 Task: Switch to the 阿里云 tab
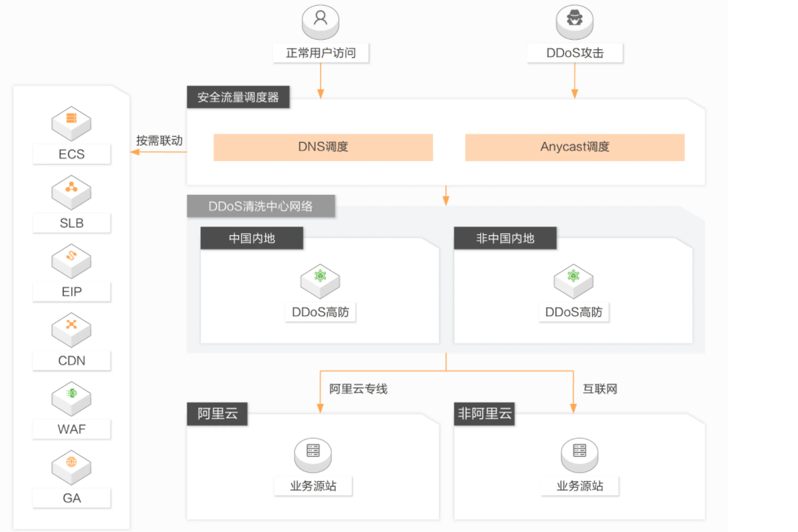click(217, 414)
